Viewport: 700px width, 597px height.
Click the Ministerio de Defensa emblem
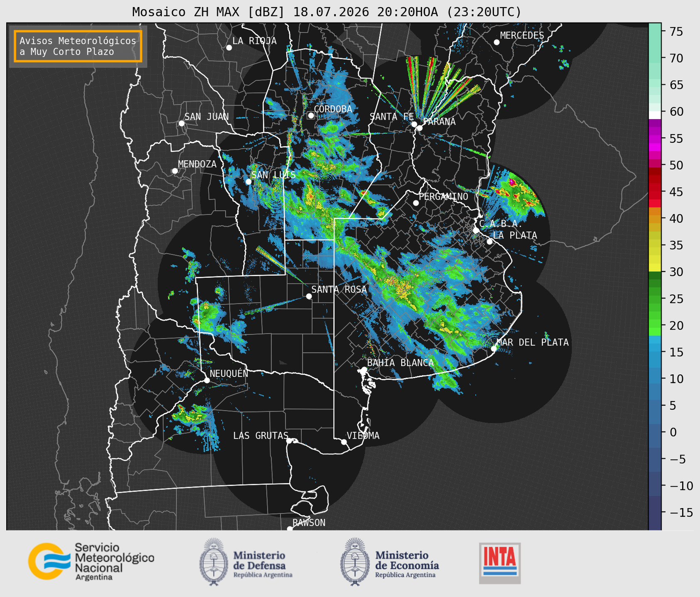[x=214, y=561]
